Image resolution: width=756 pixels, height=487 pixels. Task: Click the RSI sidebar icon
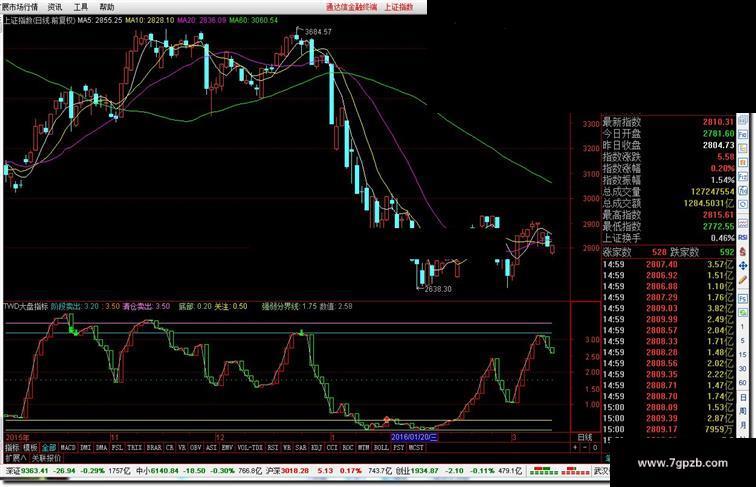point(743,237)
